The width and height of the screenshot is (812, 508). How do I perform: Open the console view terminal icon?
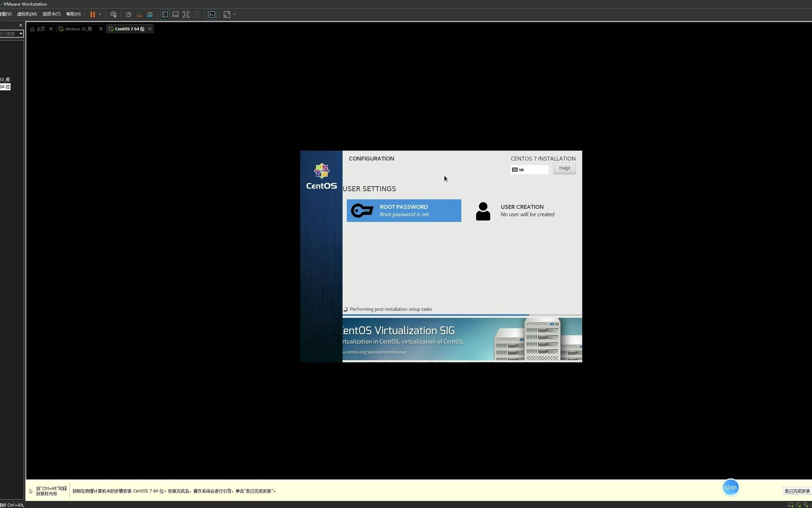[x=212, y=14]
